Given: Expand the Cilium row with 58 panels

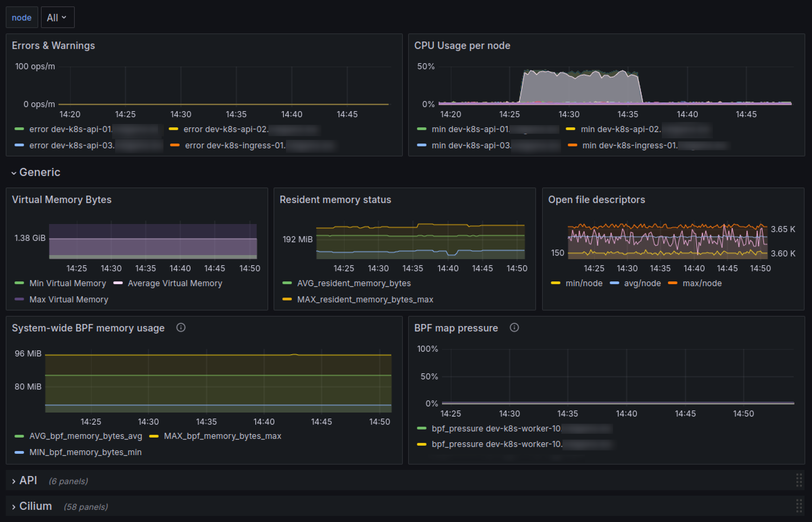Looking at the screenshot, I should pyautogui.click(x=35, y=506).
